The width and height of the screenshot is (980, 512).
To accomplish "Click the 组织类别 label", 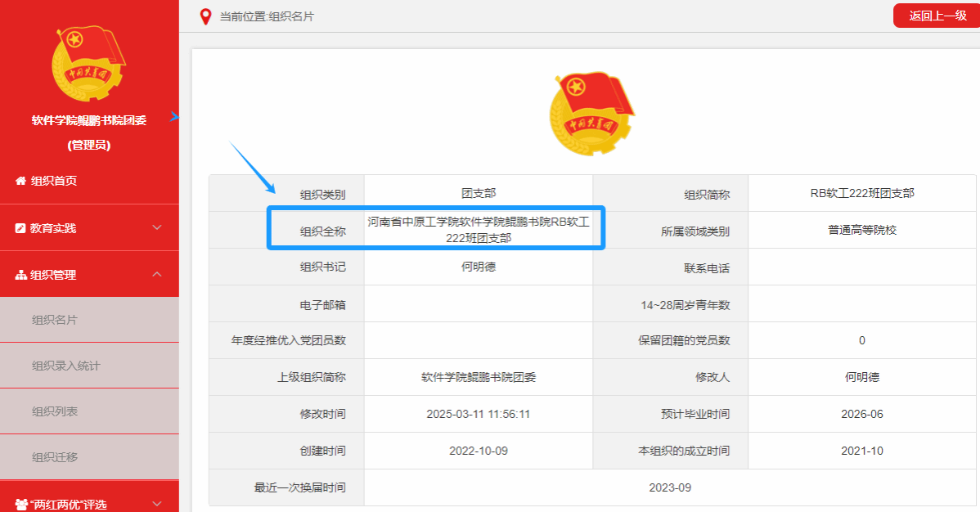I will click(x=322, y=195).
